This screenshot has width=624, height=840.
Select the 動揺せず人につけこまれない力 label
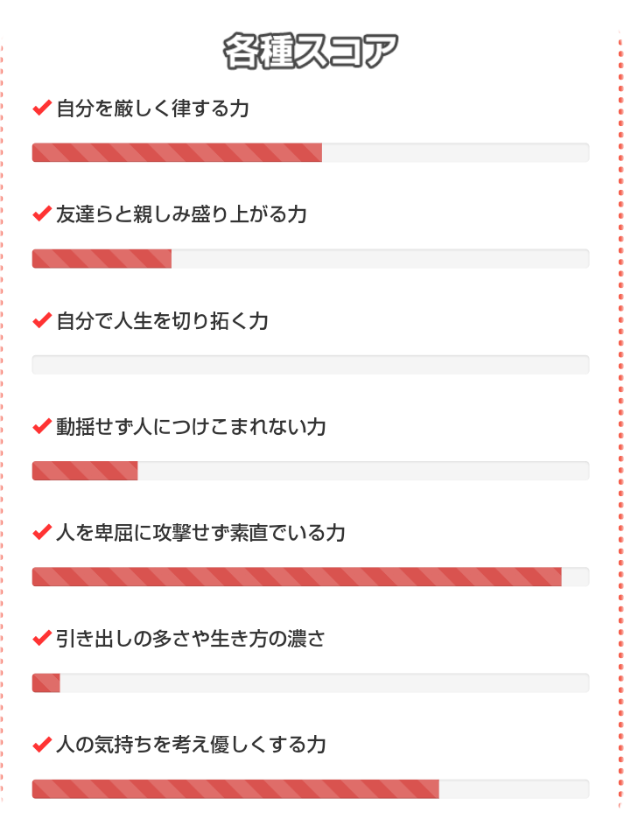point(191,427)
